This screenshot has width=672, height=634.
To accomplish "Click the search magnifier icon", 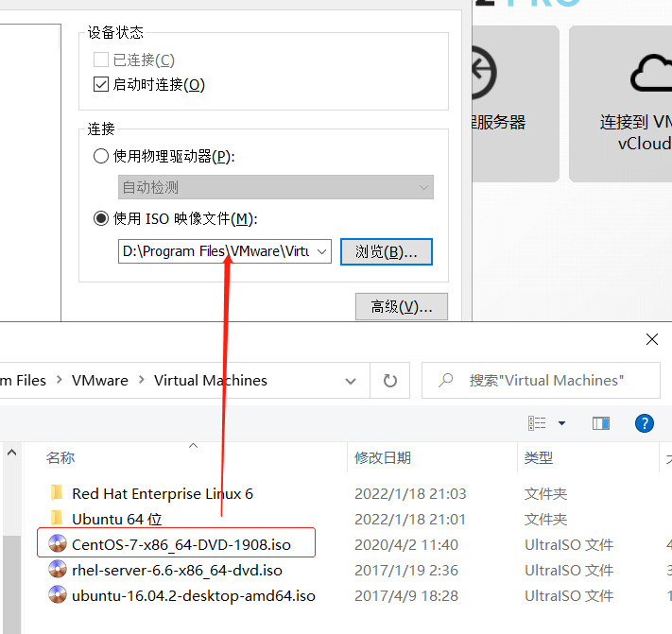I will tap(446, 380).
